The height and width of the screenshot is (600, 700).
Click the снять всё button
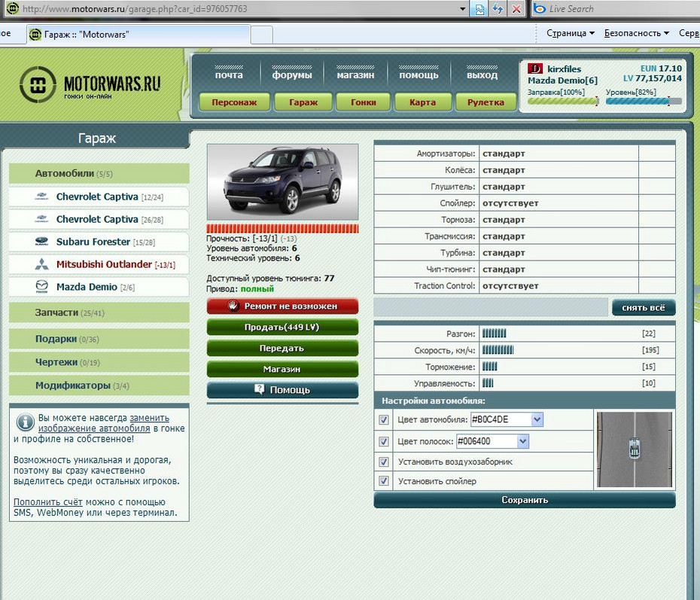coord(644,308)
